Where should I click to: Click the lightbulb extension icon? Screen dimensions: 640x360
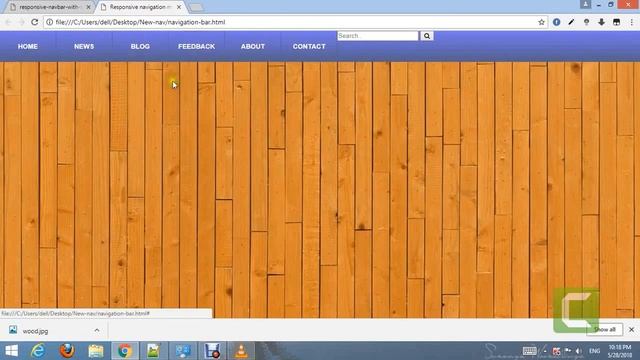587,22
